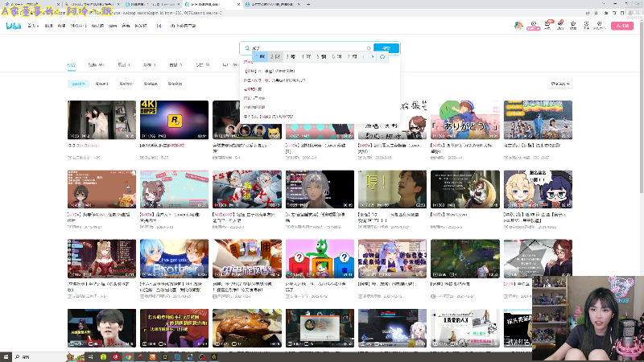Click the Chrome share-page icon in address bar
This screenshot has width=644, height=362.
tap(588, 13)
